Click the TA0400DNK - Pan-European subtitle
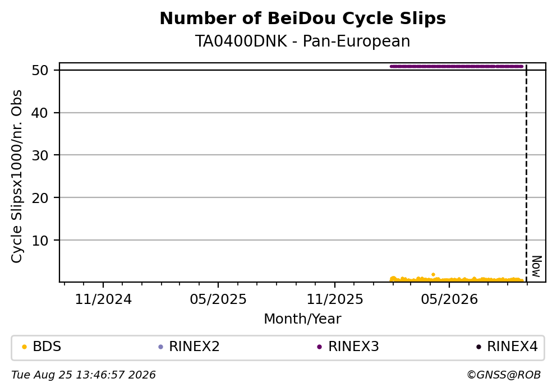Viewport: 557px width, 392px height. [303, 41]
